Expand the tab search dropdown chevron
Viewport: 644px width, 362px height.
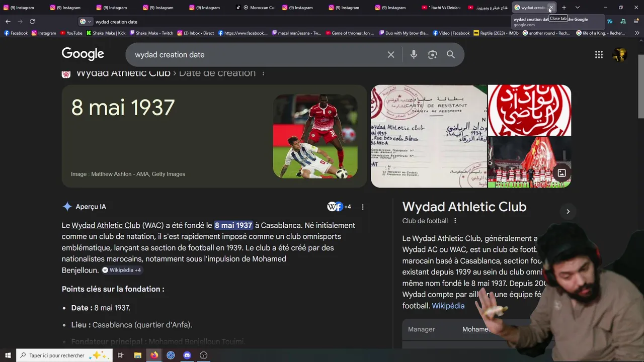click(x=577, y=8)
